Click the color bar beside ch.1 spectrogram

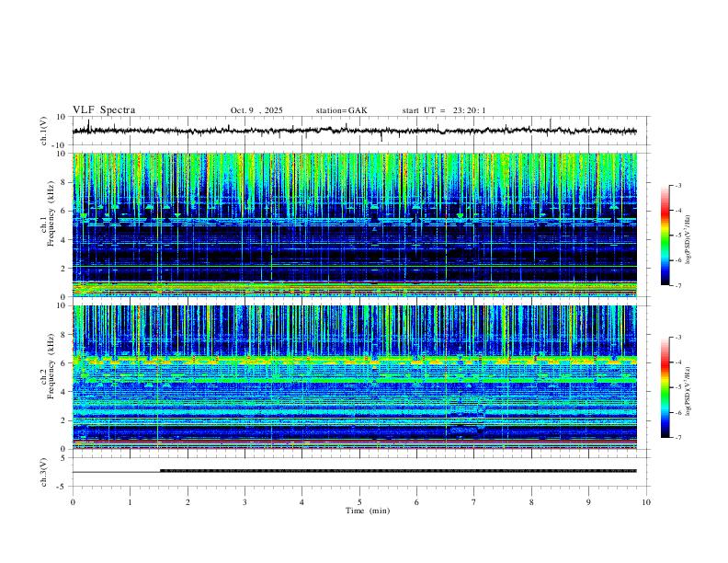pos(665,236)
